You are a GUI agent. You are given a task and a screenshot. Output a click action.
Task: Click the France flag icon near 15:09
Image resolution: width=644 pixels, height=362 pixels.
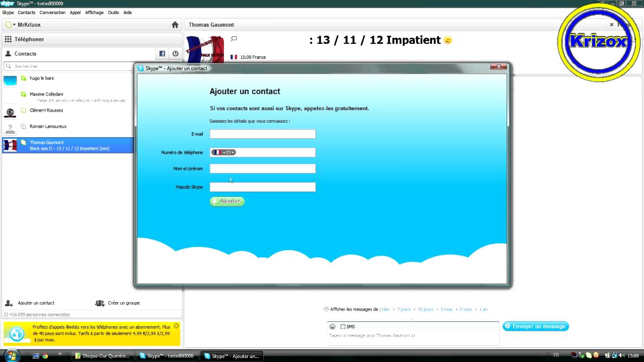pyautogui.click(x=233, y=57)
